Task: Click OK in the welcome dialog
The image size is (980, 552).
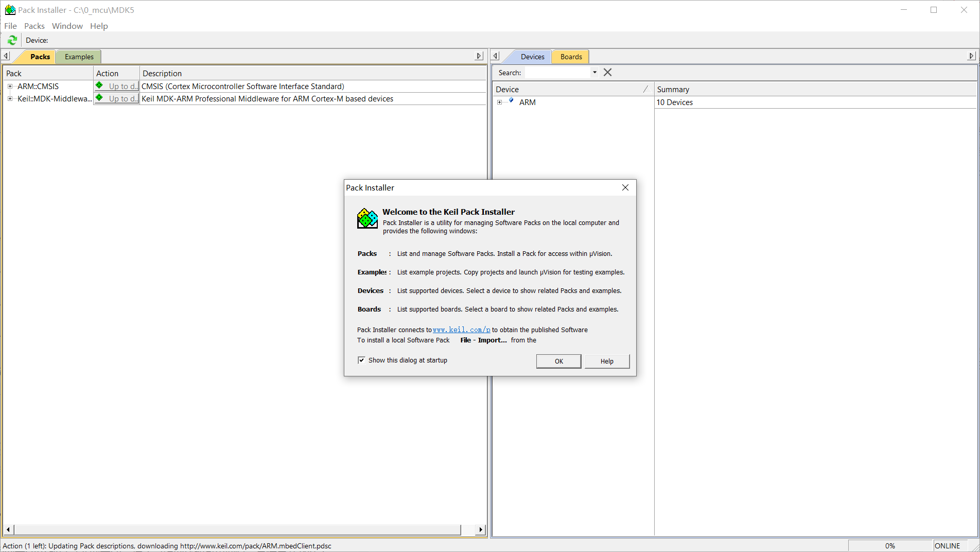Action: [x=559, y=361]
